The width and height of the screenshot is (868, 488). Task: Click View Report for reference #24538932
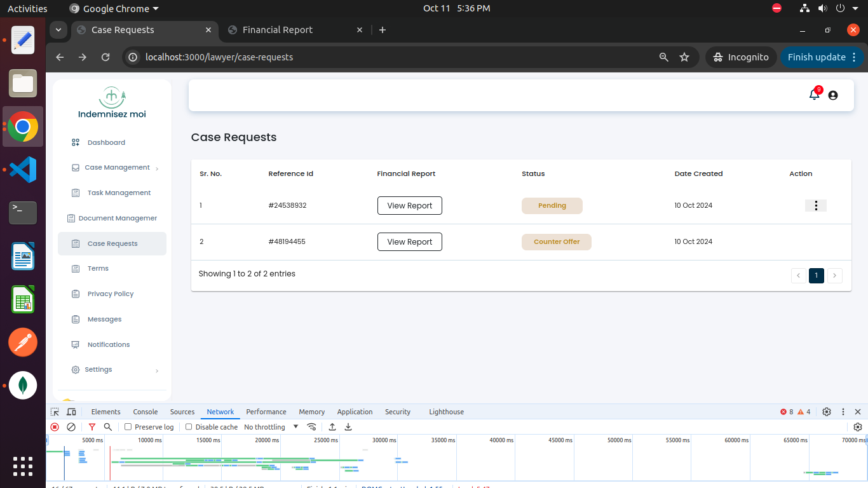(410, 206)
